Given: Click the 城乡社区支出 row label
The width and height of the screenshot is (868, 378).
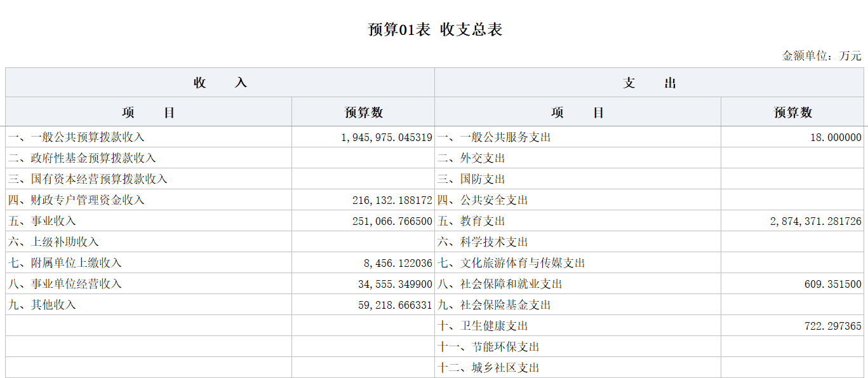Looking at the screenshot, I should pyautogui.click(x=488, y=368).
